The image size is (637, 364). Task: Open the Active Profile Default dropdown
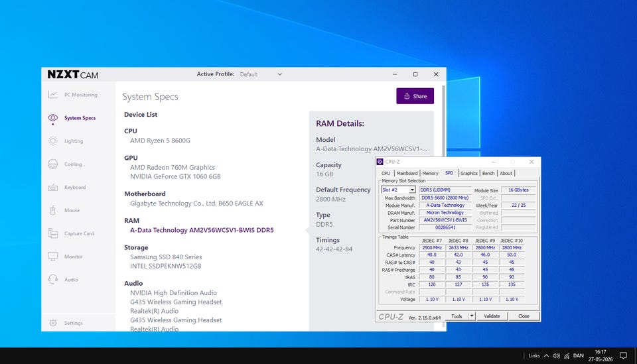point(261,74)
